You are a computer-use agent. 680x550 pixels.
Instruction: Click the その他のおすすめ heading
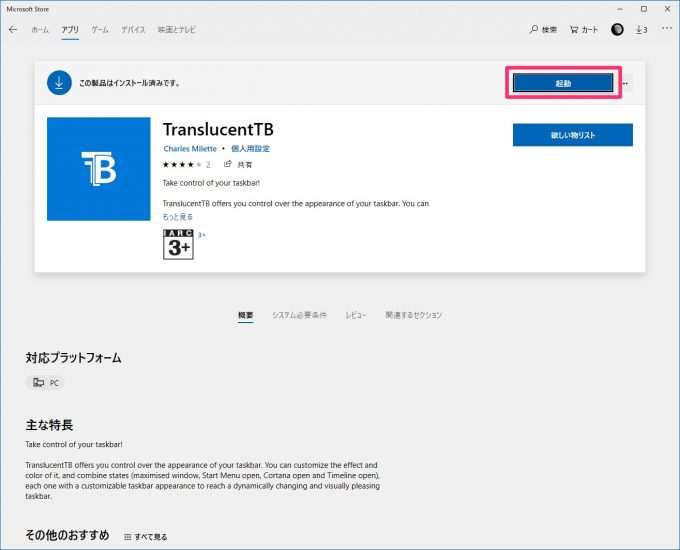pos(67,535)
